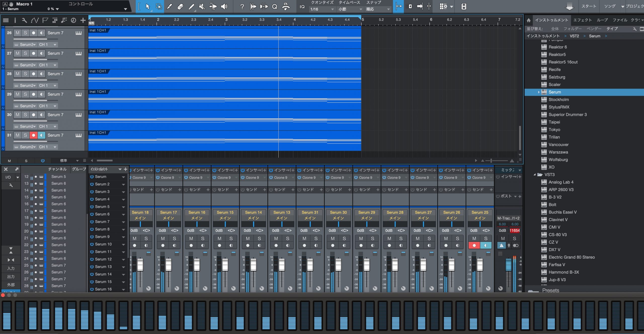Open track 26 CH 1 channel dropdown

(x=48, y=45)
